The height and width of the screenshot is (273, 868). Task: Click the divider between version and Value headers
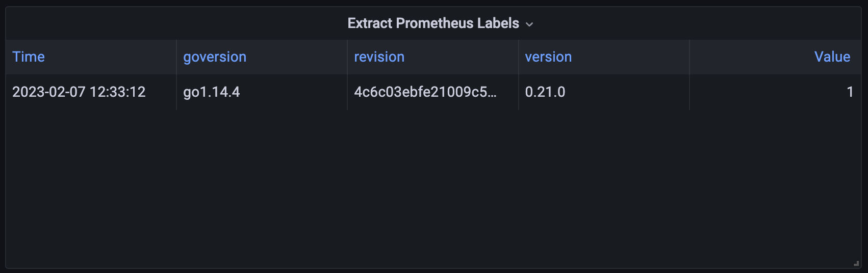pos(690,57)
